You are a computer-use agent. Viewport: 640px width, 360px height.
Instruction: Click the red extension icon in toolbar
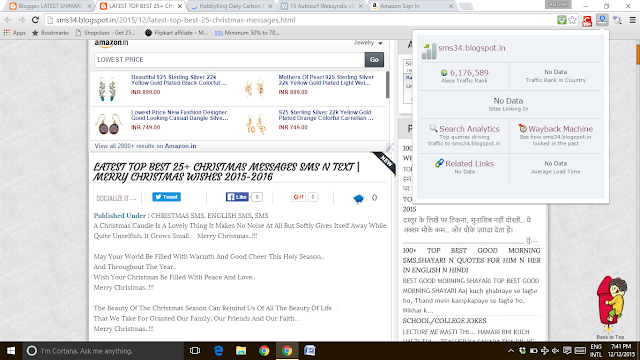[587, 21]
